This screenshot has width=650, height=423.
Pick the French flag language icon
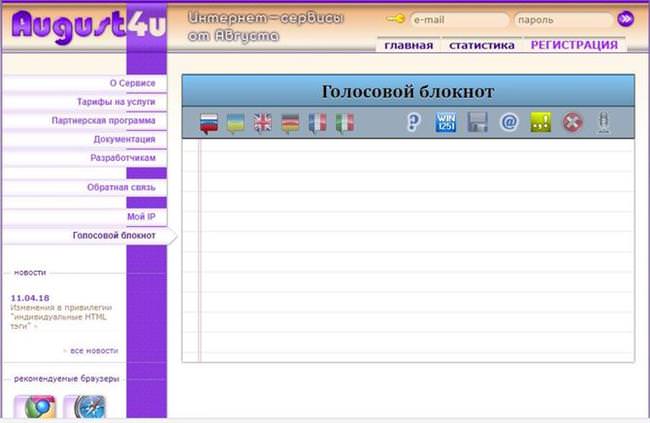(318, 123)
